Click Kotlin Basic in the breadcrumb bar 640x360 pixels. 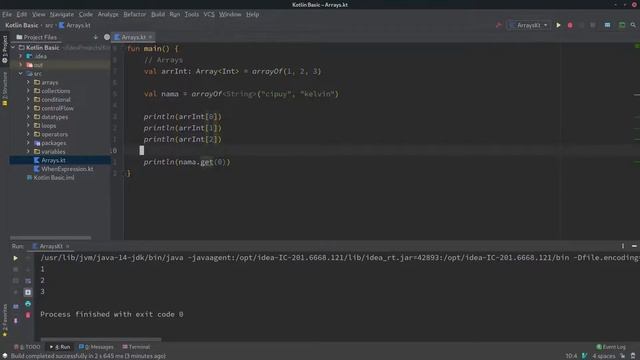pyautogui.click(x=22, y=25)
